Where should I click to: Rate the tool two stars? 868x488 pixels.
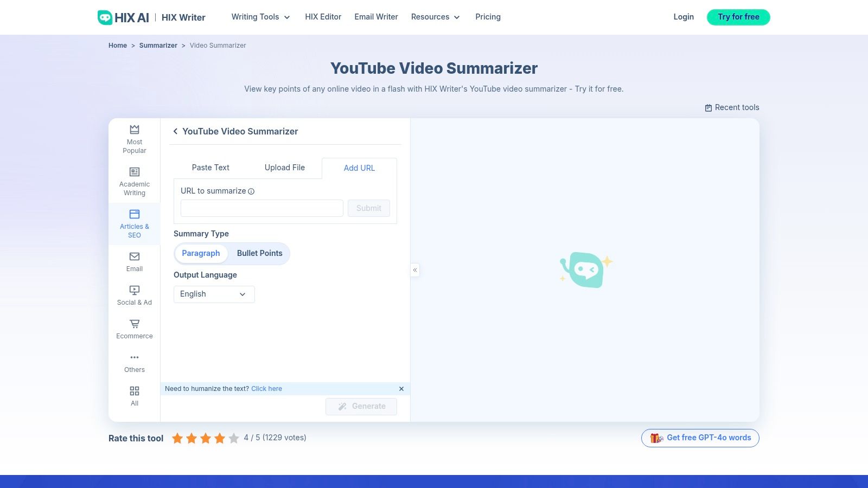click(192, 438)
